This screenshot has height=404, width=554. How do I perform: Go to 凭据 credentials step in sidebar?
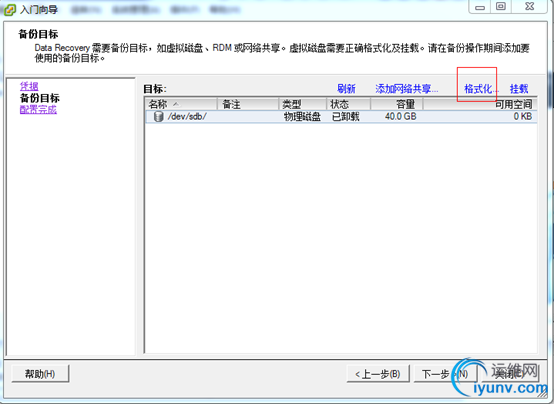pyautogui.click(x=29, y=86)
